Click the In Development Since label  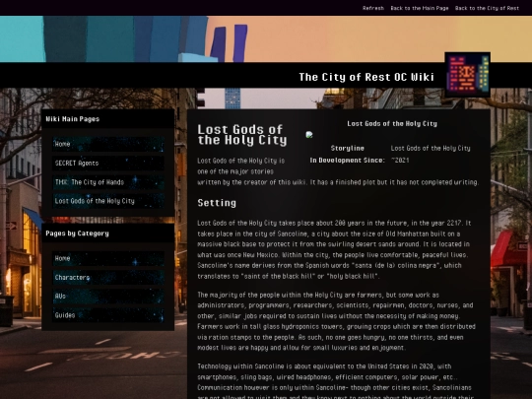(x=348, y=161)
